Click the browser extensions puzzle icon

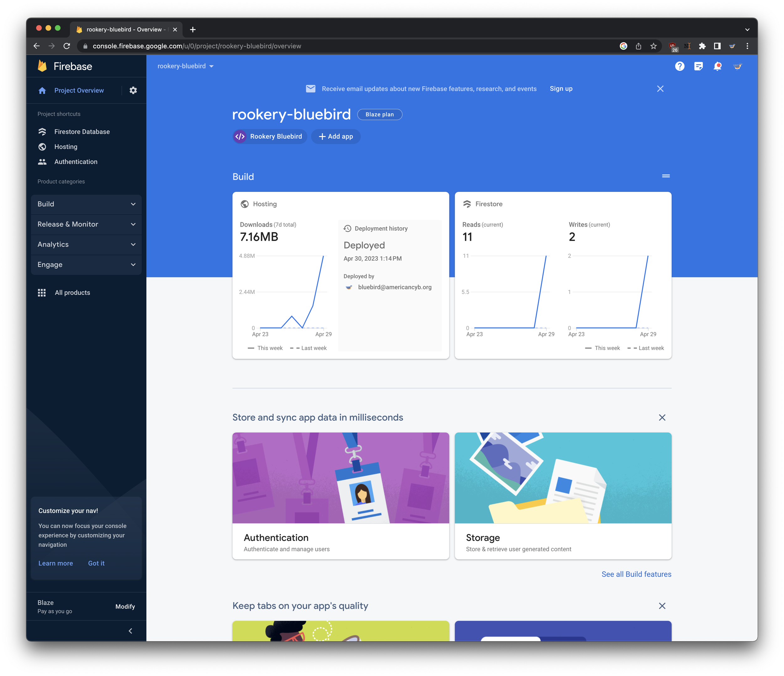point(702,46)
